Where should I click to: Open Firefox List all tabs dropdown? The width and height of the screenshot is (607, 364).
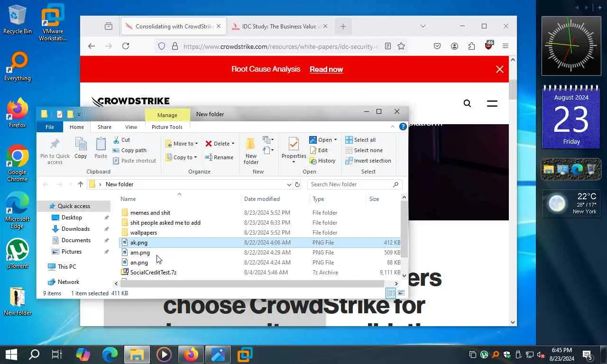coord(423,26)
